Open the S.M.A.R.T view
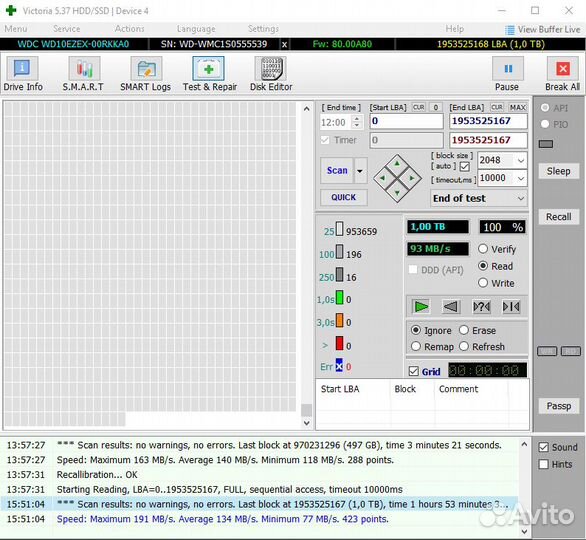The width and height of the screenshot is (586, 540). pos(83,74)
